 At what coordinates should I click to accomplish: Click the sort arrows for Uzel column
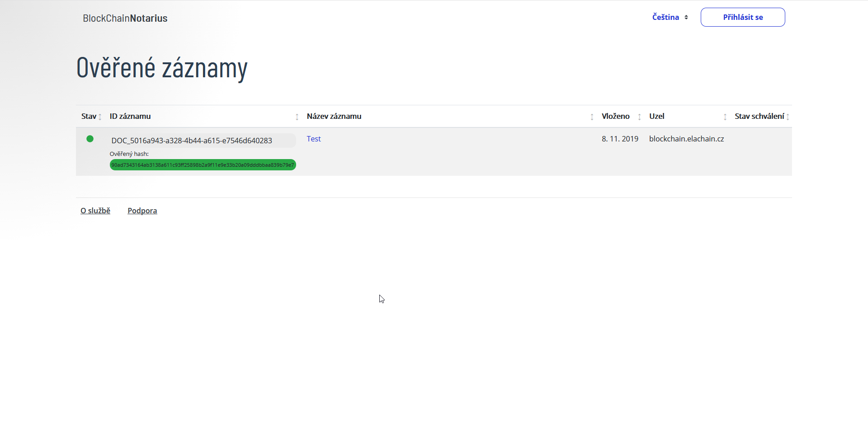(725, 117)
